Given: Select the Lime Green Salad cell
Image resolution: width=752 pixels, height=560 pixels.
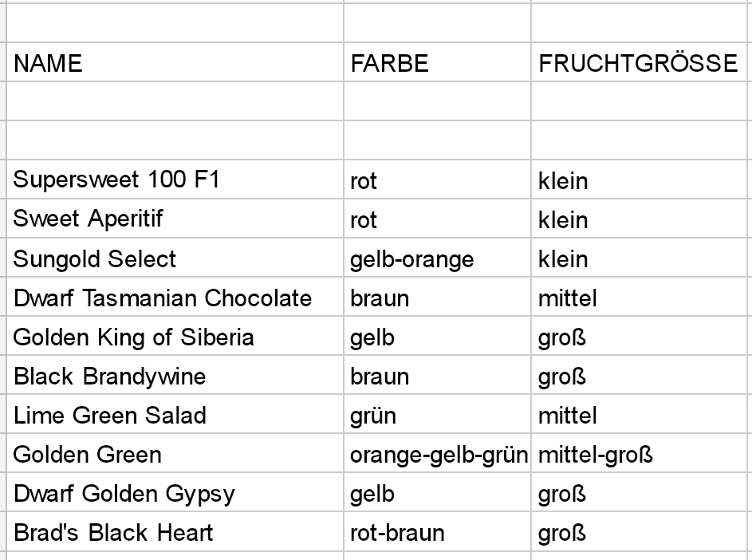Looking at the screenshot, I should tap(175, 414).
